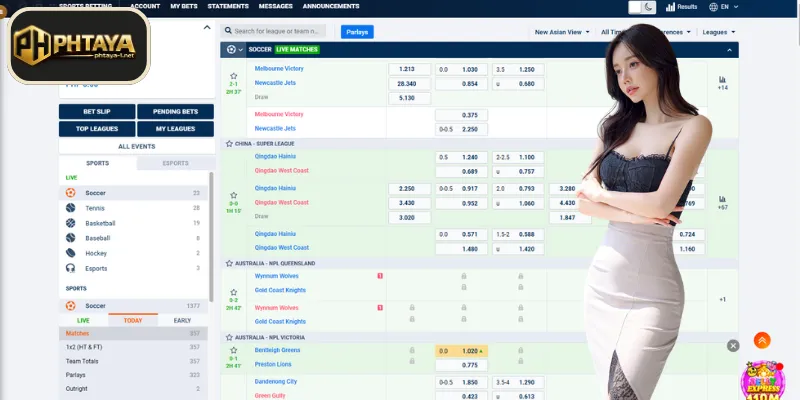Favorite Australia NPL Queensland league star
The height and width of the screenshot is (400, 800).
point(229,263)
